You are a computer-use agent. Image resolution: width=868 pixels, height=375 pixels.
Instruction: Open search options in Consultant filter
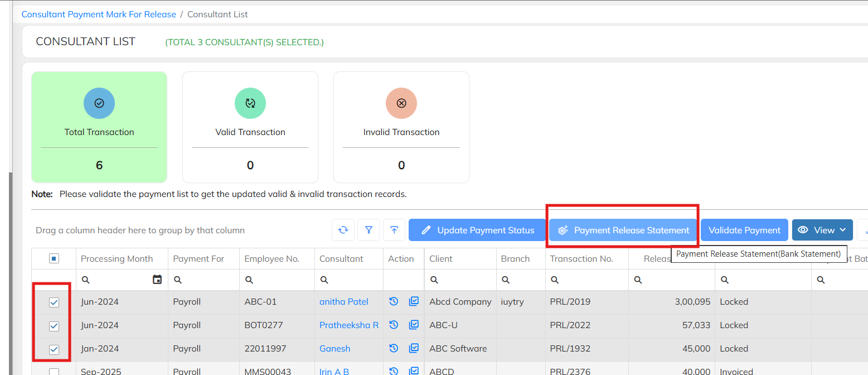(324, 280)
